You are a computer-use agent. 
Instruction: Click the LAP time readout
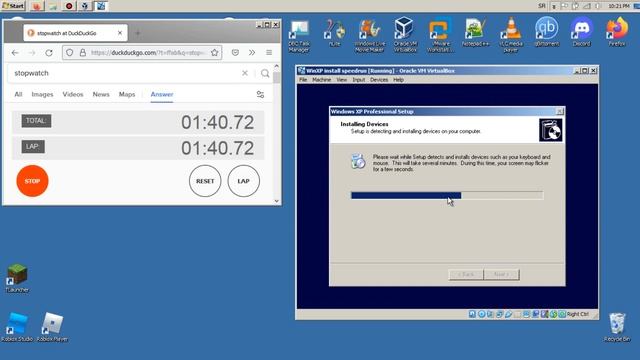[217, 148]
